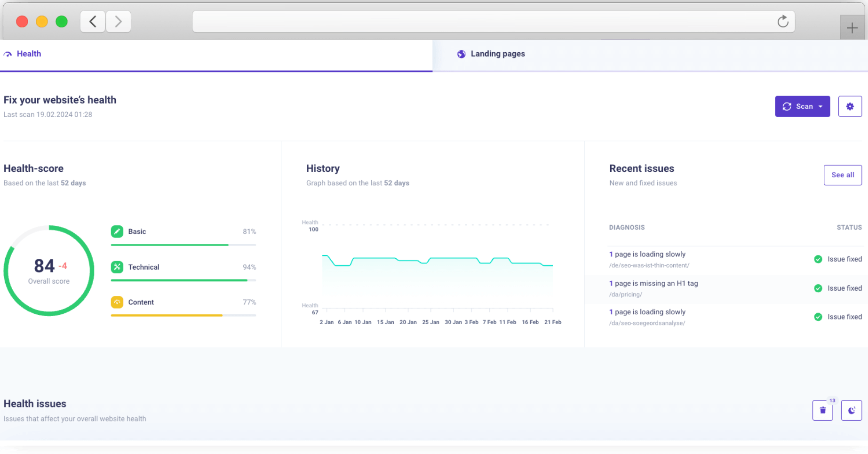Click the browser reload icon
The image size is (868, 454).
coord(782,22)
